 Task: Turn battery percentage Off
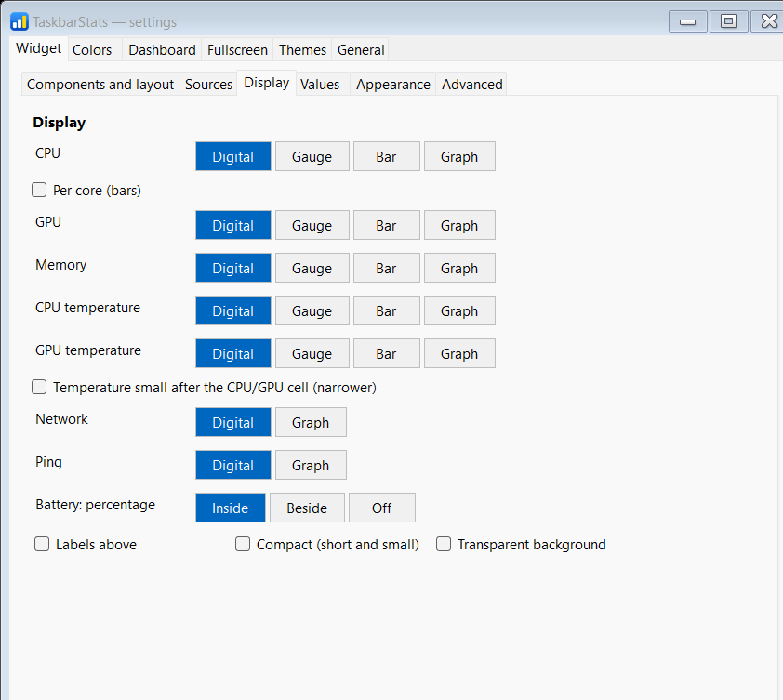click(x=382, y=508)
